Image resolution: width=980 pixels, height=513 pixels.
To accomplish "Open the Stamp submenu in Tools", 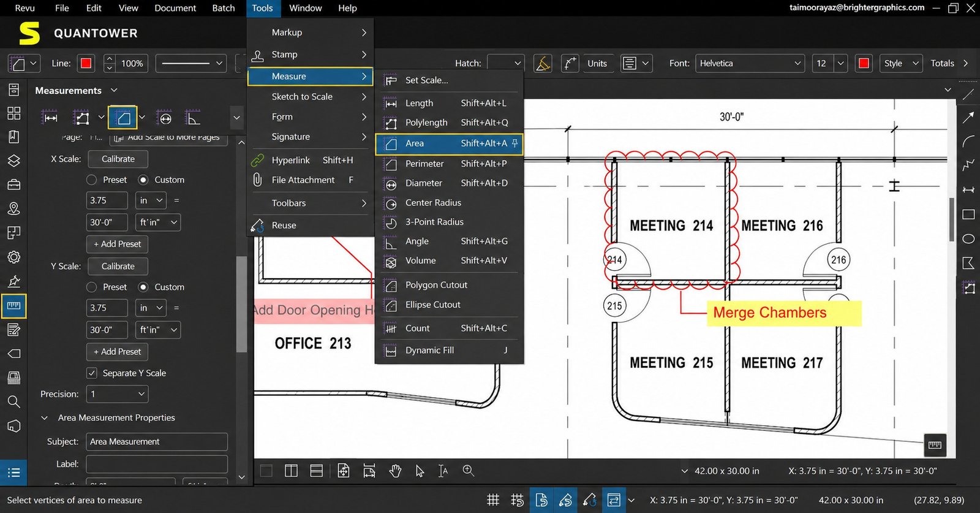I will (x=311, y=55).
